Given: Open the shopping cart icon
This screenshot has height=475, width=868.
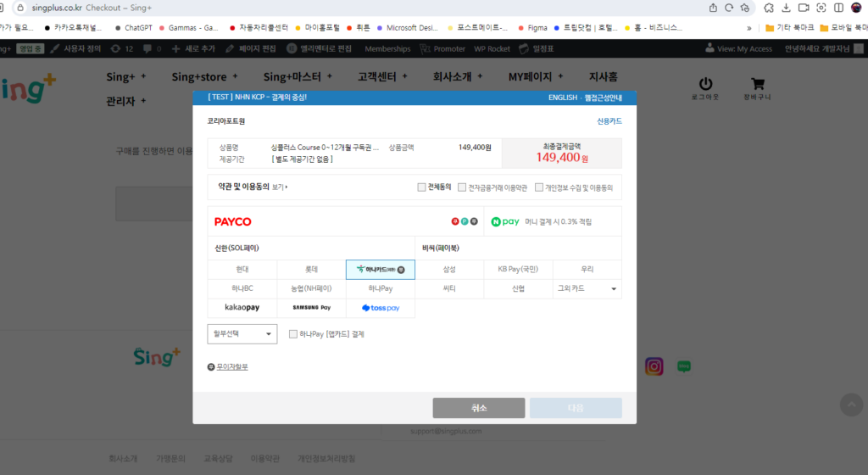Looking at the screenshot, I should [759, 84].
